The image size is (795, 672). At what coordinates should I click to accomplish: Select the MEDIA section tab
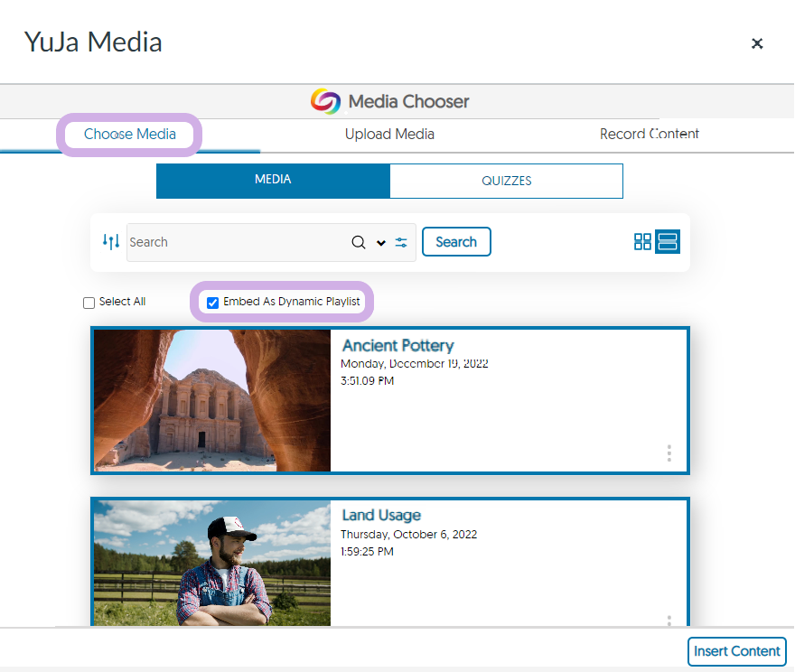(273, 181)
